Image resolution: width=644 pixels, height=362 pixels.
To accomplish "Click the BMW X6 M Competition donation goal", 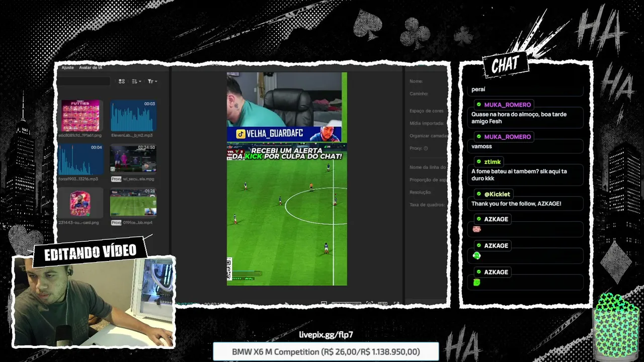I will tap(326, 352).
